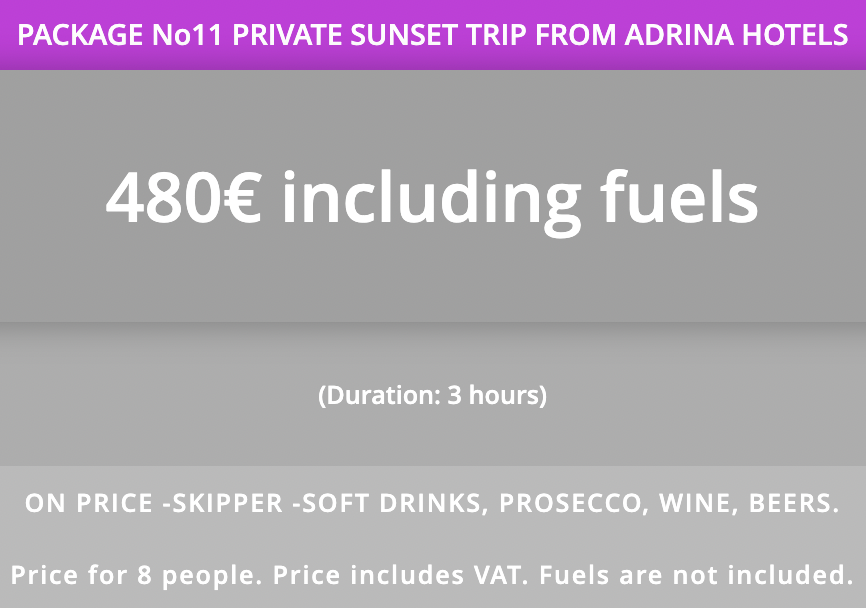Click the word 'including' in the price
The width and height of the screenshot is (866, 608).
(431, 202)
